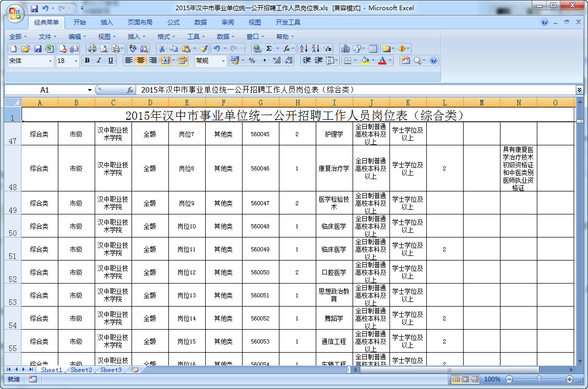
Task: Zoom out with the minus button
Action: point(509,379)
